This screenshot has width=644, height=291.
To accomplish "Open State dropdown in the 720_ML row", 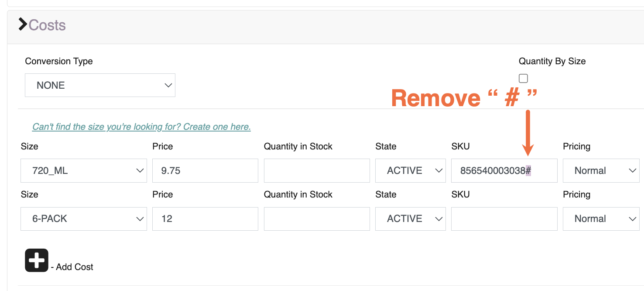I will (411, 170).
